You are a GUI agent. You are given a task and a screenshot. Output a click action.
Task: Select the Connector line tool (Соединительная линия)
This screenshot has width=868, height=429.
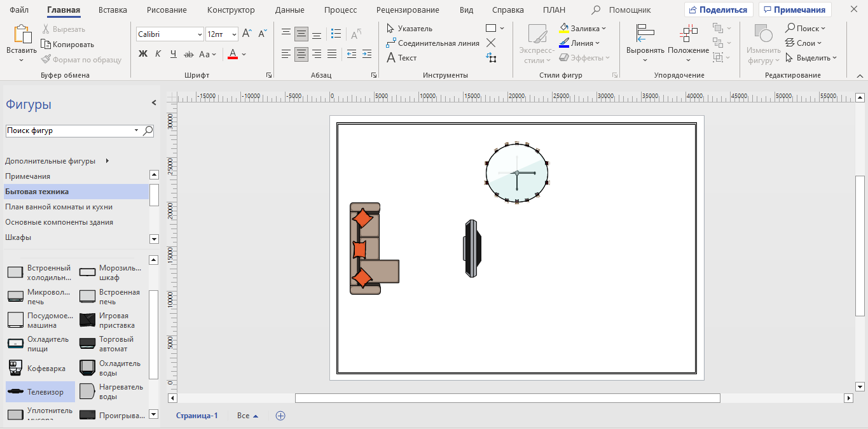coord(432,43)
